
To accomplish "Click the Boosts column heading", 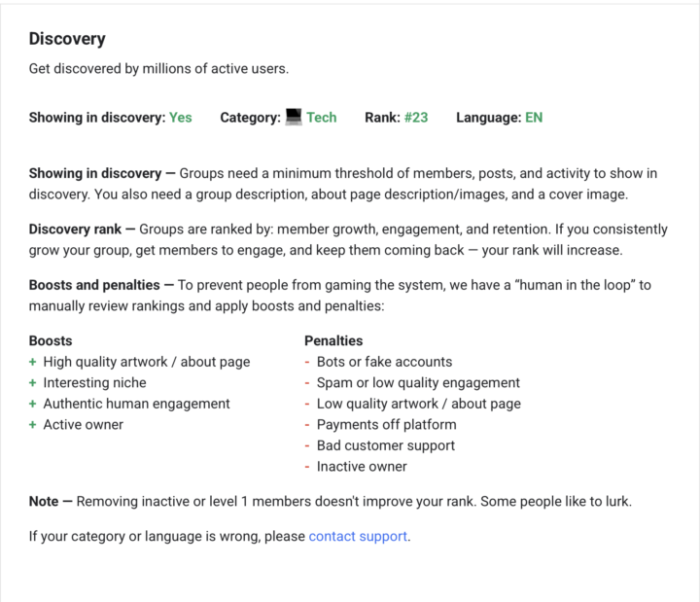I will pos(51,341).
